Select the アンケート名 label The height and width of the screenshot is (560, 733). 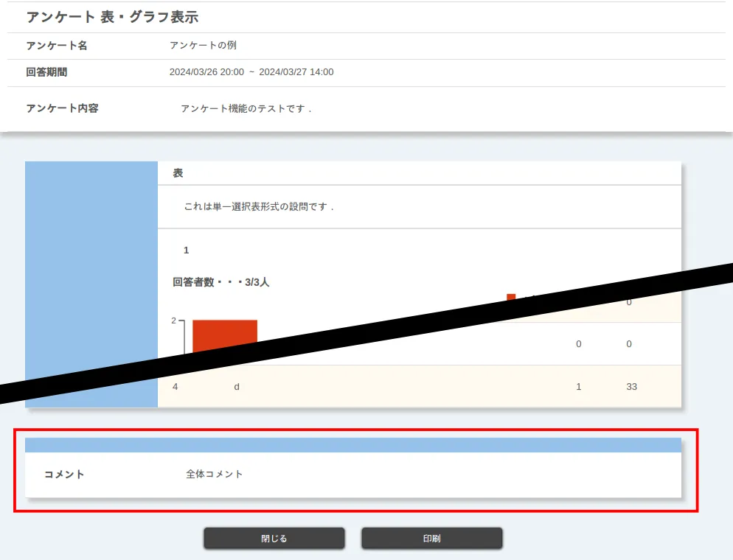tap(57, 46)
